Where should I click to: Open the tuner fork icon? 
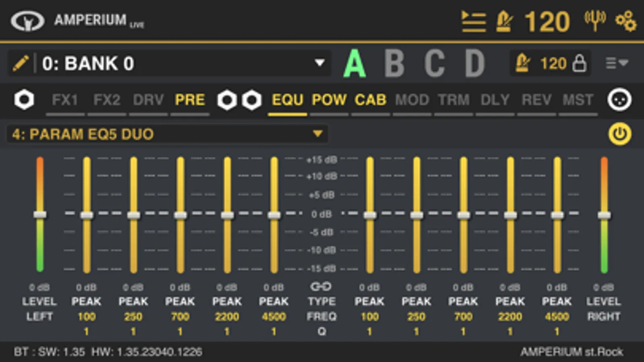[595, 20]
